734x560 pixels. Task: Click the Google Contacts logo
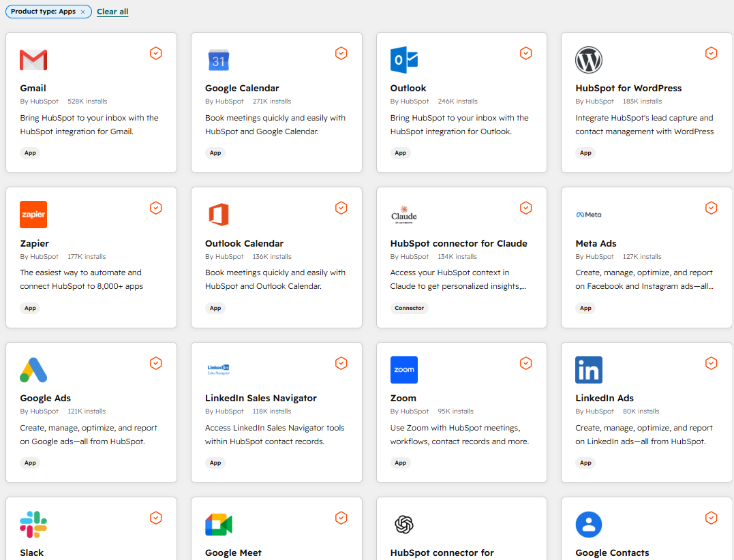(588, 525)
